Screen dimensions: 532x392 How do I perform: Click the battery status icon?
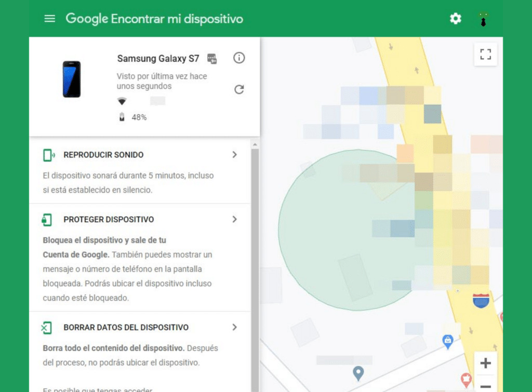coord(122,117)
